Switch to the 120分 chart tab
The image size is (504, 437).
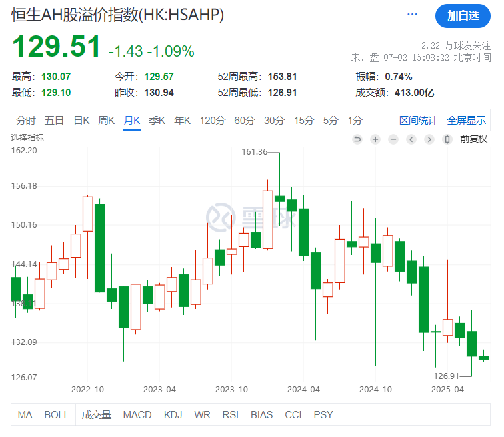tap(213, 121)
